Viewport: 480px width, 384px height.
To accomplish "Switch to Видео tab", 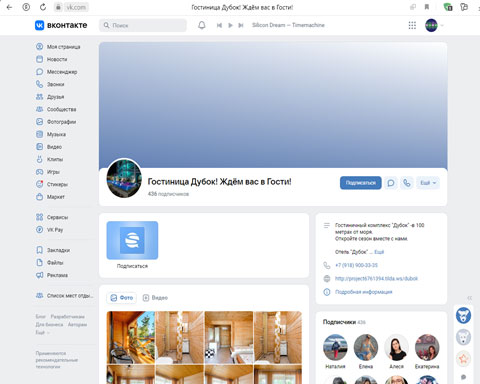I will click(155, 298).
